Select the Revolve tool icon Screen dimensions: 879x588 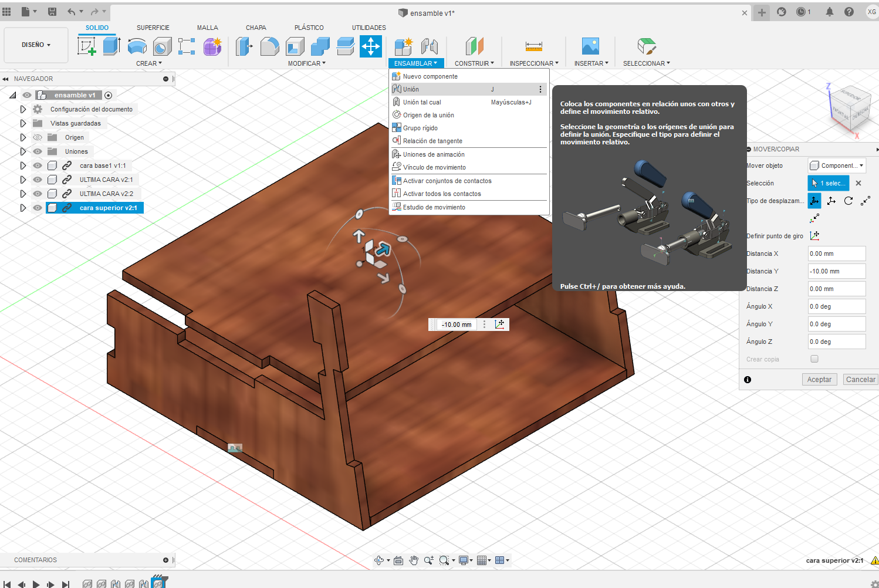(137, 46)
